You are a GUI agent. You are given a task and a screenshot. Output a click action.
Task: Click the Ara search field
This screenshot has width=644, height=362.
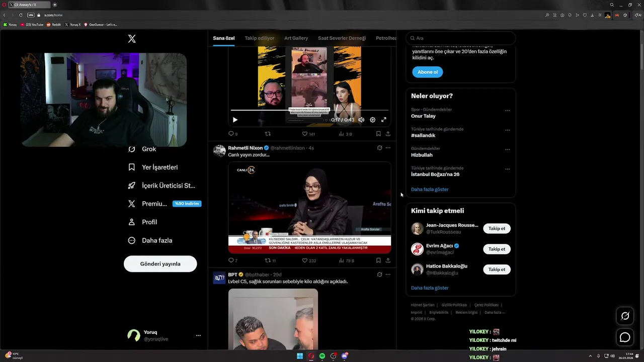tap(461, 38)
